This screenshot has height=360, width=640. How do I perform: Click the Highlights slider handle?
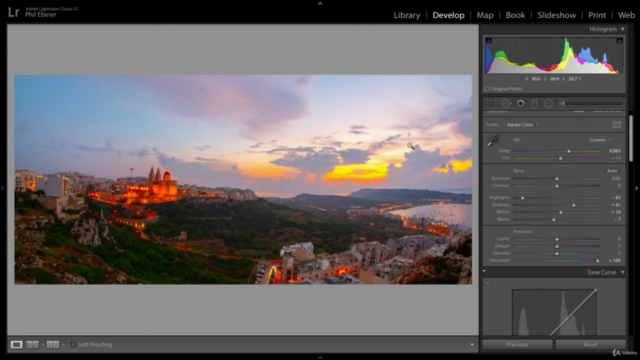[x=522, y=198]
